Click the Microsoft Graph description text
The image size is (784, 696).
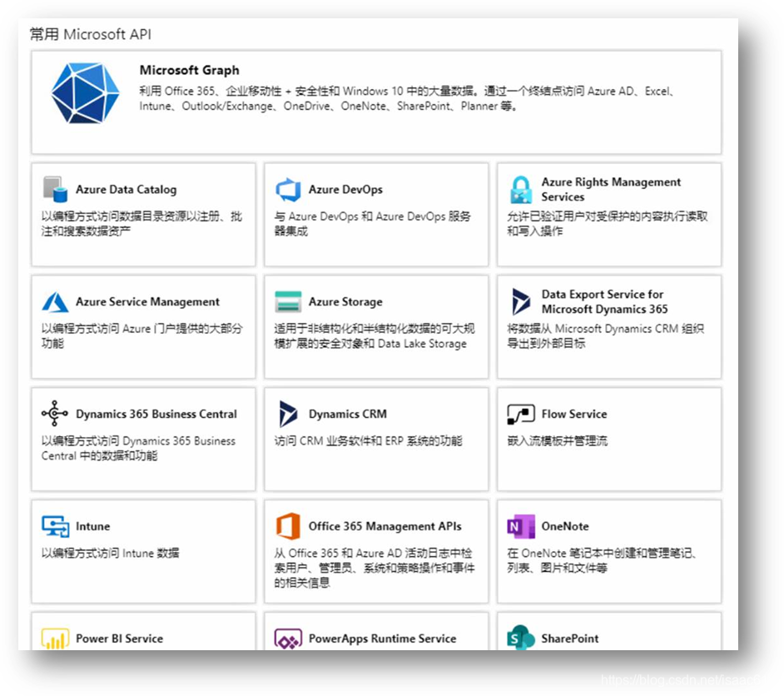408,98
